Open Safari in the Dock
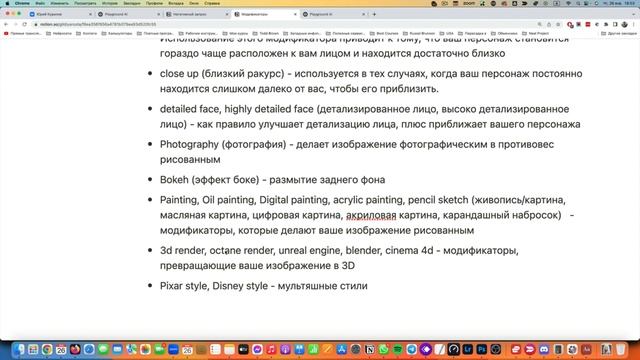The height and width of the screenshot is (360, 640). point(89,349)
